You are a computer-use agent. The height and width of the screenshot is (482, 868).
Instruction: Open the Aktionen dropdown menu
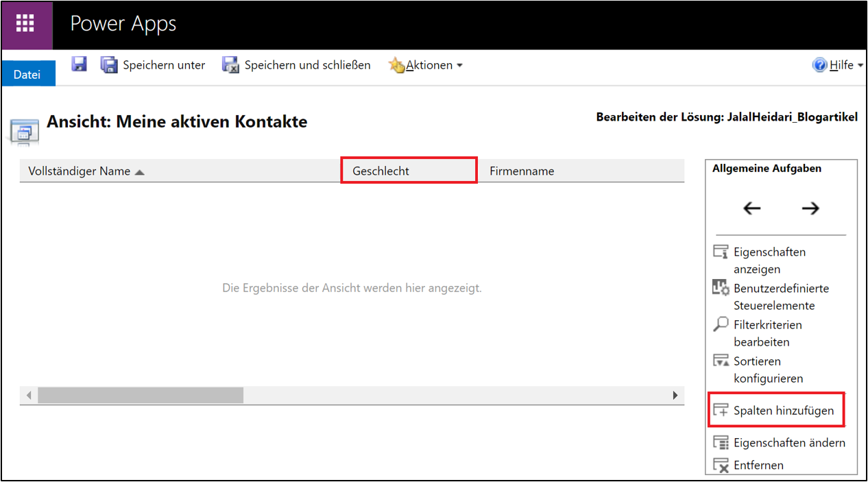(x=434, y=65)
